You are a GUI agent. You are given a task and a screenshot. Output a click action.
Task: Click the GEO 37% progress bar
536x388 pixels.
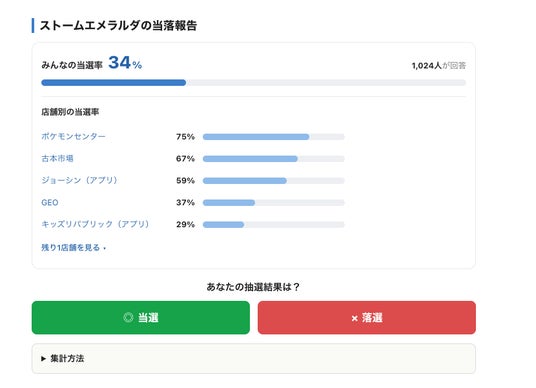pyautogui.click(x=273, y=203)
